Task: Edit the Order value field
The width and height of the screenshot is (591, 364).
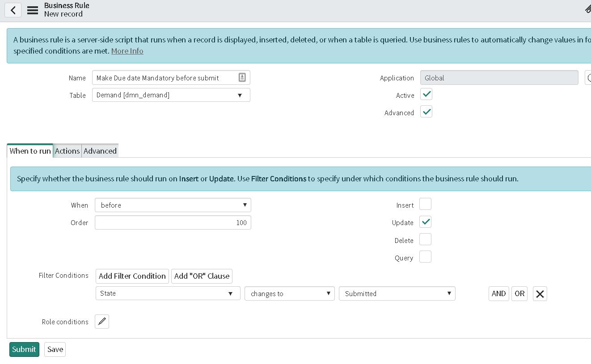Action: click(x=173, y=222)
